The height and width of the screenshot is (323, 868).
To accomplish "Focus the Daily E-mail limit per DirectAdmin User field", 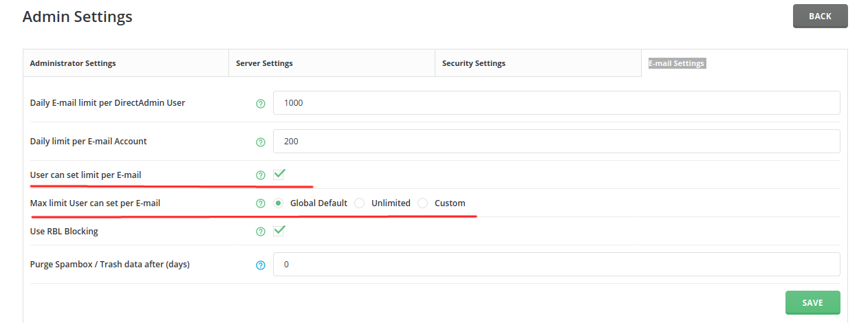I will [x=556, y=103].
